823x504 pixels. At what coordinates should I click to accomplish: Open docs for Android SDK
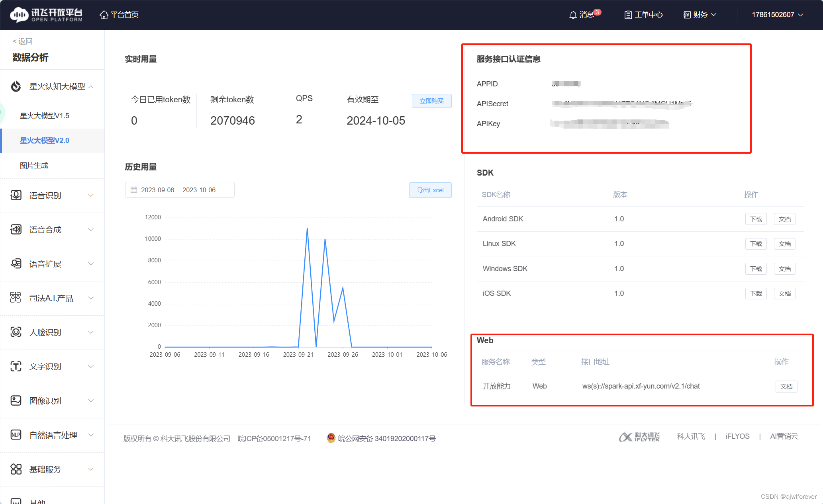[x=785, y=219]
